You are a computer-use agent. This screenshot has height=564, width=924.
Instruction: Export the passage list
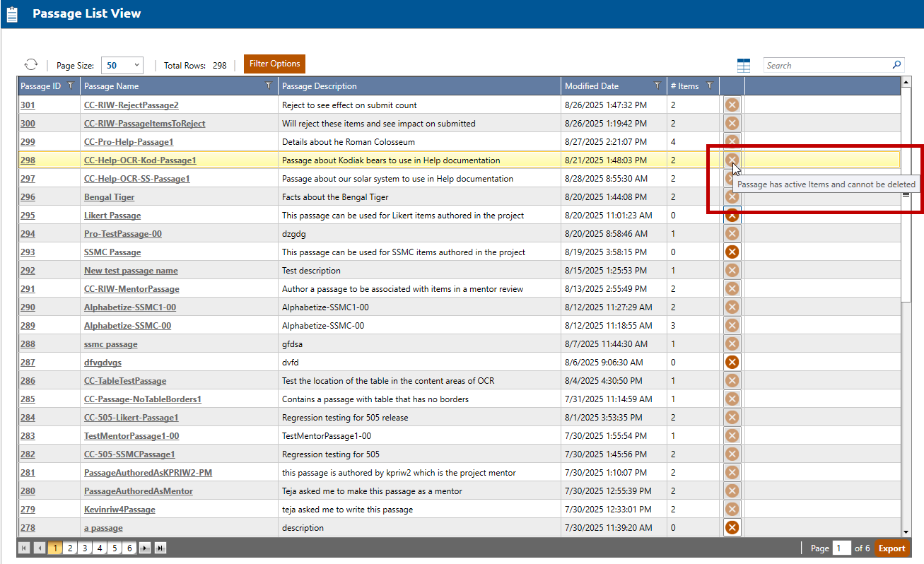click(891, 548)
